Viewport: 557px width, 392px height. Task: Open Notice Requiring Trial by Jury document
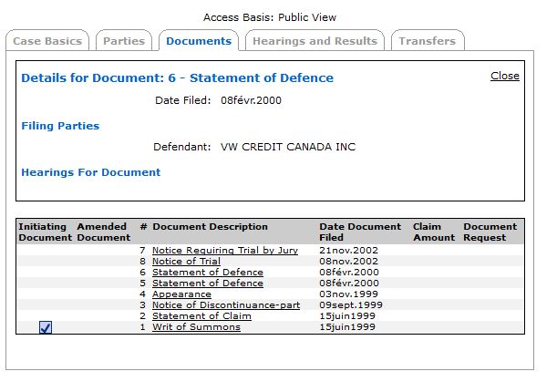pos(225,251)
